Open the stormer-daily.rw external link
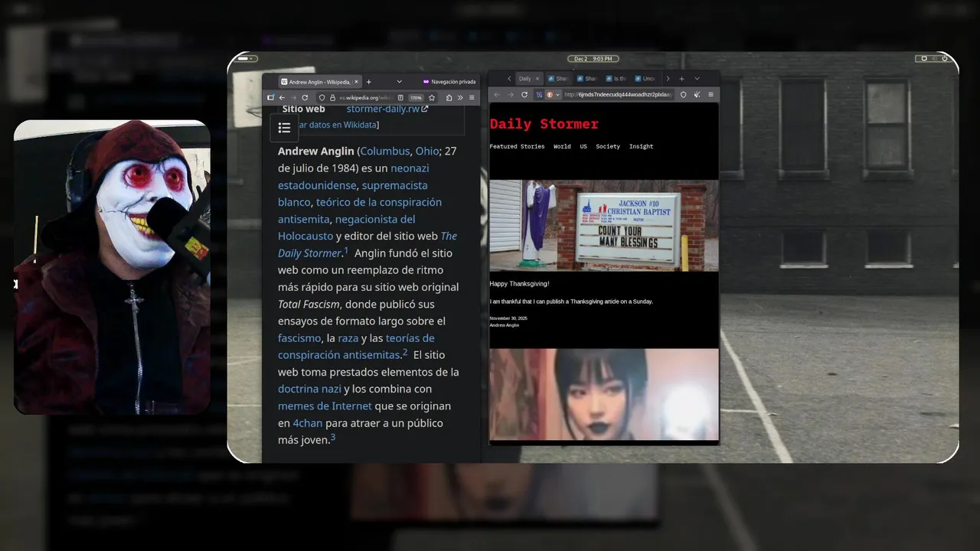 [387, 109]
